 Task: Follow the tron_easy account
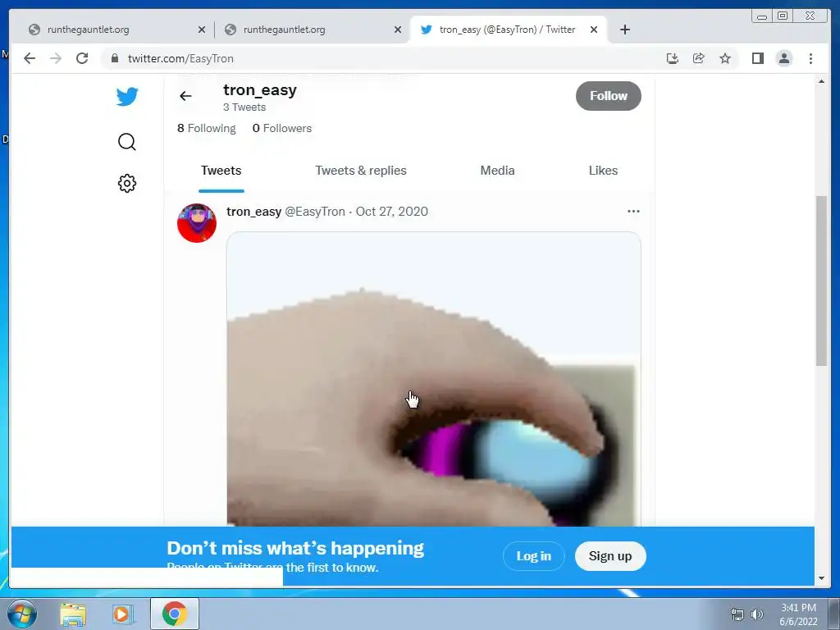coord(608,96)
